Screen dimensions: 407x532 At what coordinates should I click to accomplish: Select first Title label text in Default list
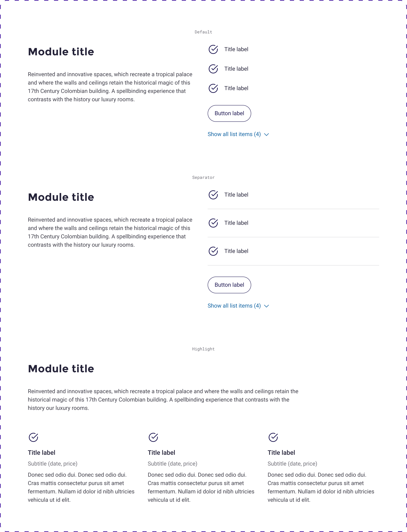point(236,49)
